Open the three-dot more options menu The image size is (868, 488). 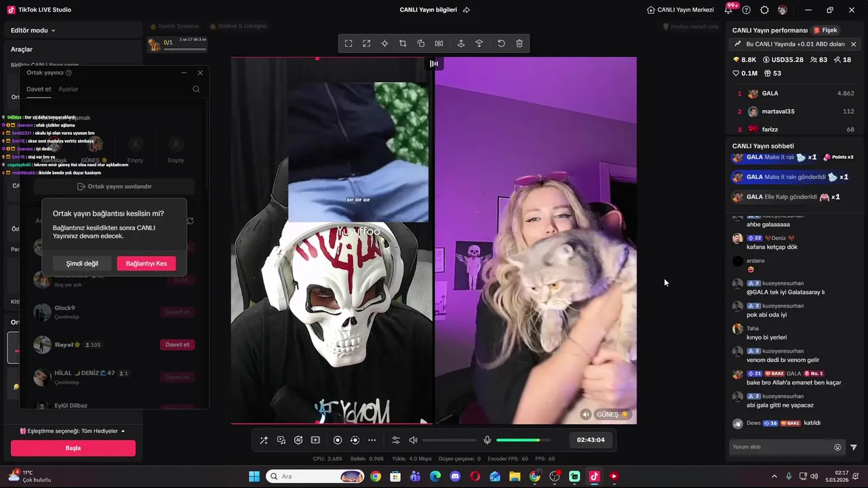(372, 440)
